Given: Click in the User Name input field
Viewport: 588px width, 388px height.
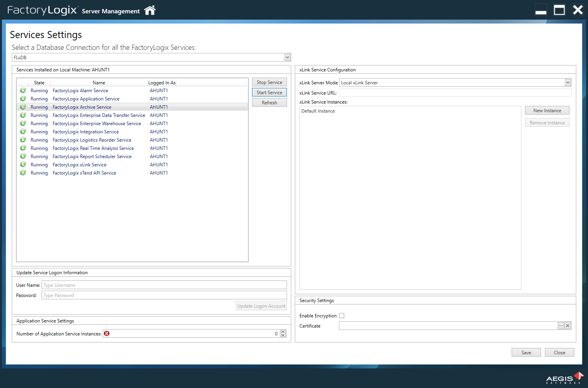Looking at the screenshot, I should pos(164,285).
